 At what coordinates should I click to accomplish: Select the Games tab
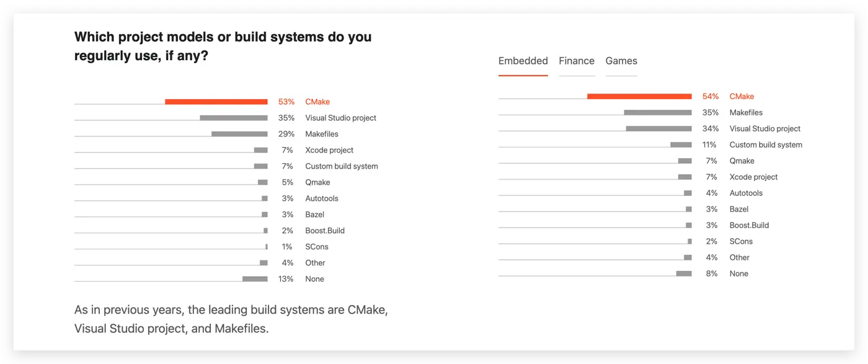(x=621, y=61)
